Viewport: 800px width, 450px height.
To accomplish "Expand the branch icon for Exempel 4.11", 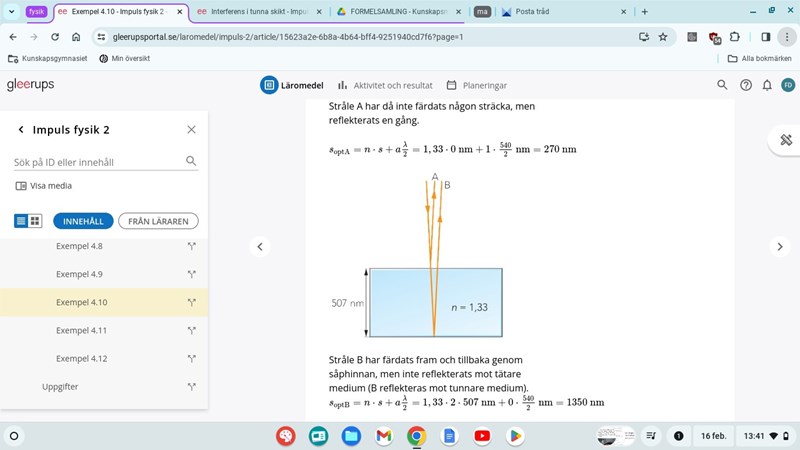I will click(191, 330).
